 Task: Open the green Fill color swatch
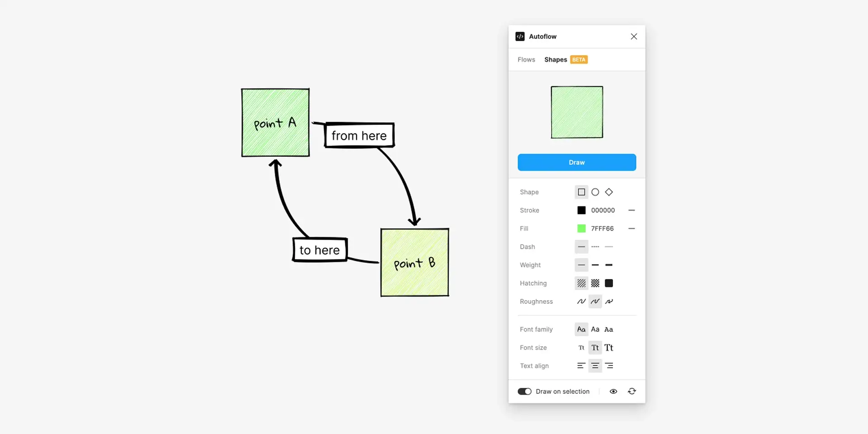point(581,229)
